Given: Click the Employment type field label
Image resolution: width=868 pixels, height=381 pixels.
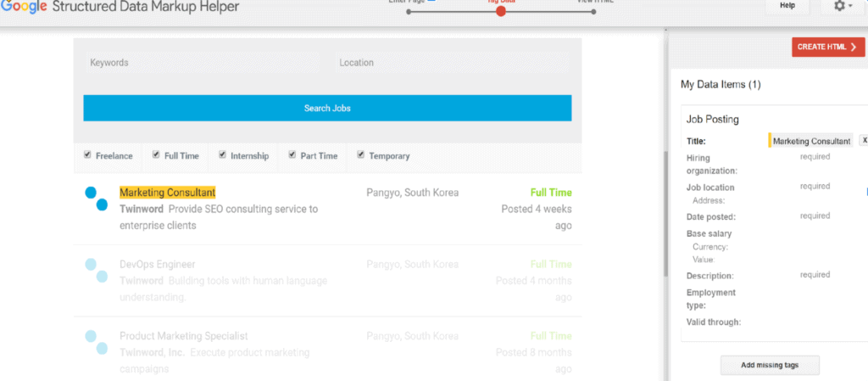Looking at the screenshot, I should click(711, 299).
